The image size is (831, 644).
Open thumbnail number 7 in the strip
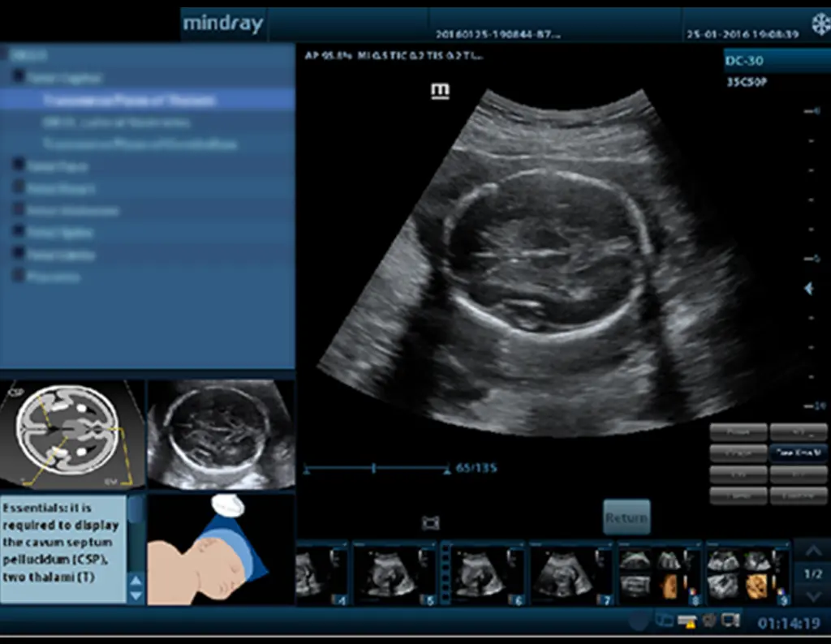click(572, 574)
